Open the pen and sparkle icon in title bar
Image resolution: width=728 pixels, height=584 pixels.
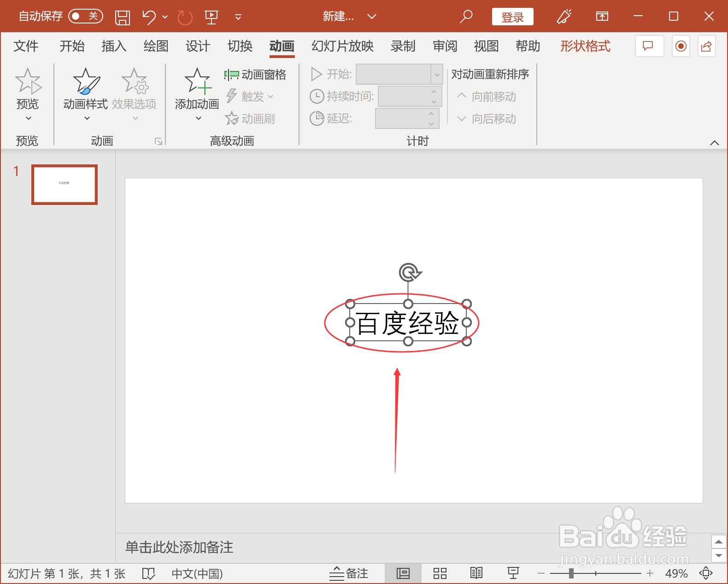click(x=564, y=17)
